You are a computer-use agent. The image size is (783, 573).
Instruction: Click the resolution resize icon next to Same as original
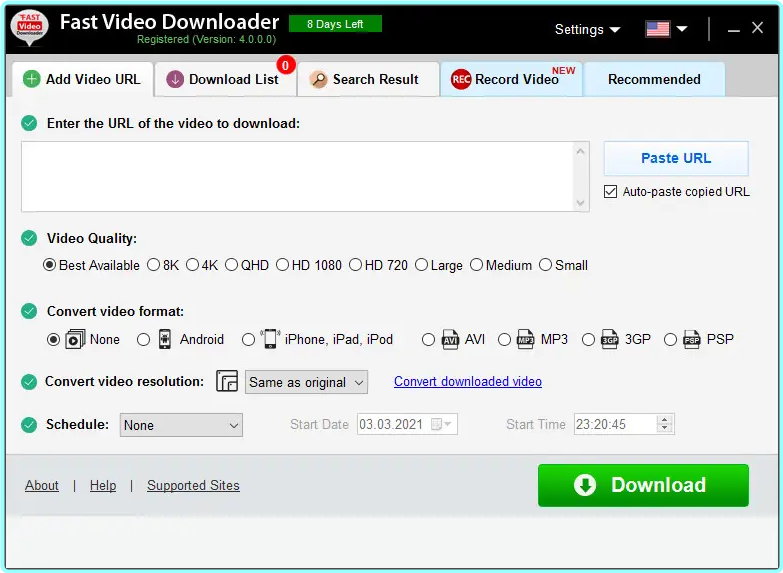click(227, 381)
